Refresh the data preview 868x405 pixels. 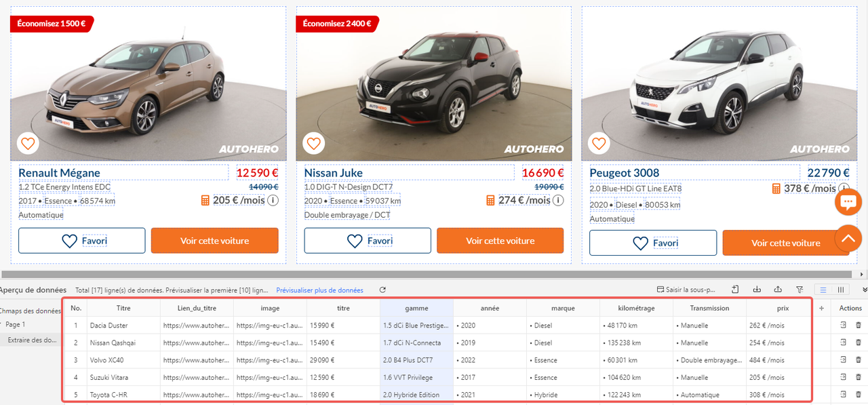coord(382,290)
